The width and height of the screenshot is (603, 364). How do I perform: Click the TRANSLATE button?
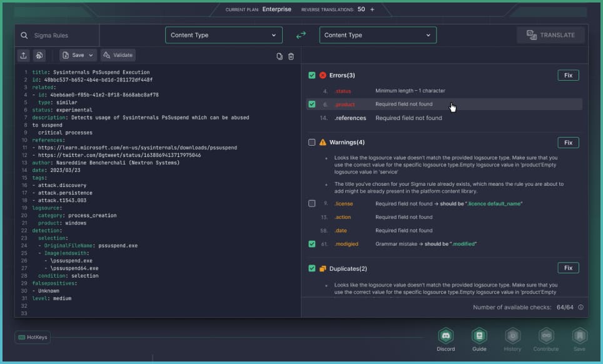(550, 35)
